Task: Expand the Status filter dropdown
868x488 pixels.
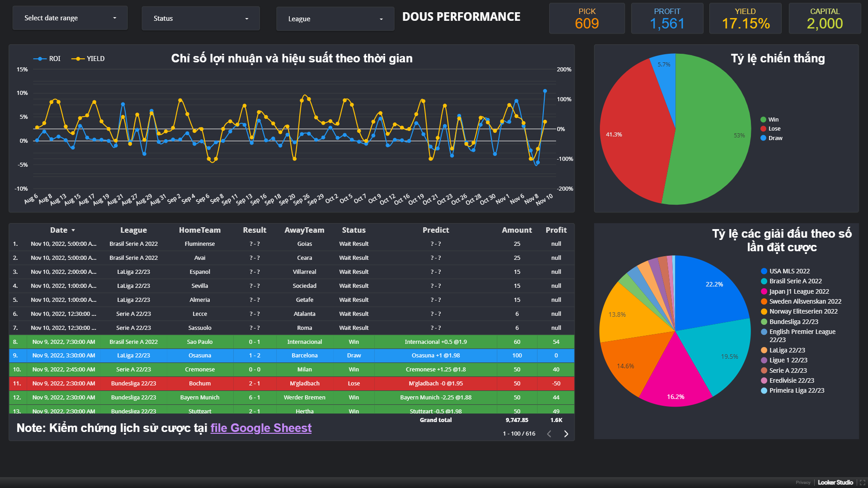Action: point(201,19)
